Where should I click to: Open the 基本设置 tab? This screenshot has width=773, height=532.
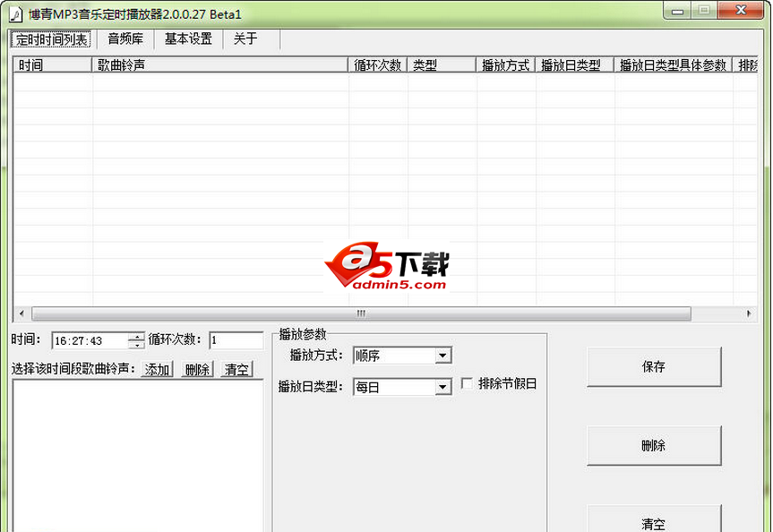pos(188,39)
